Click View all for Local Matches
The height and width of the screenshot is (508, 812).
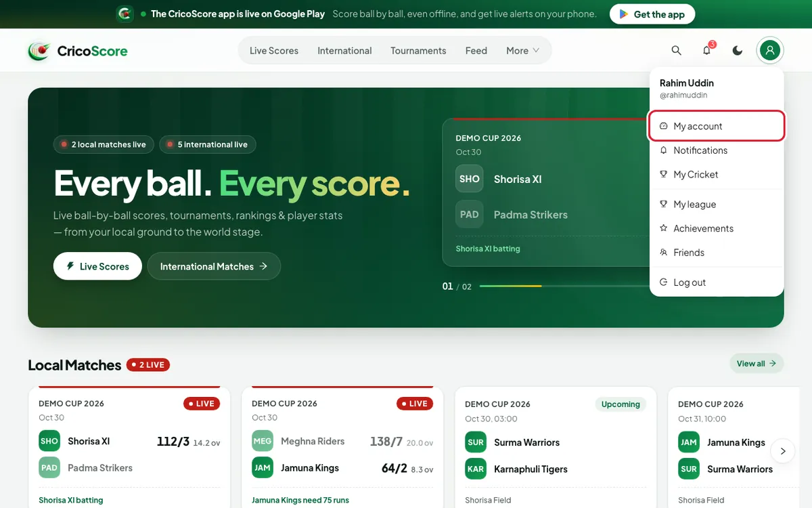[757, 364]
